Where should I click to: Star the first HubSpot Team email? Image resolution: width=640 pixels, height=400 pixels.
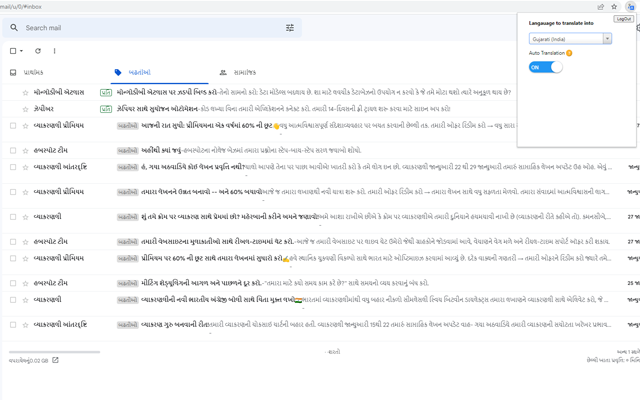click(25, 151)
